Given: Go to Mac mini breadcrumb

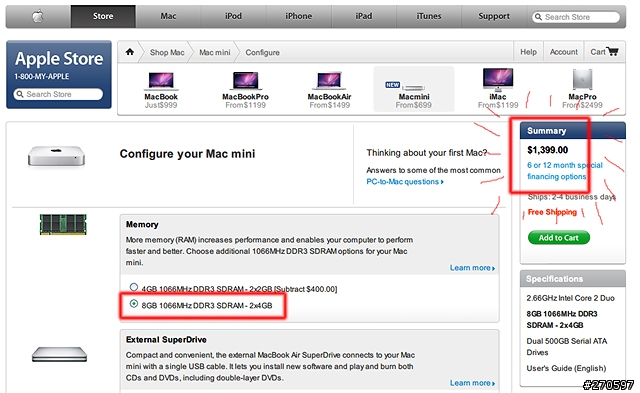Looking at the screenshot, I should (215, 53).
